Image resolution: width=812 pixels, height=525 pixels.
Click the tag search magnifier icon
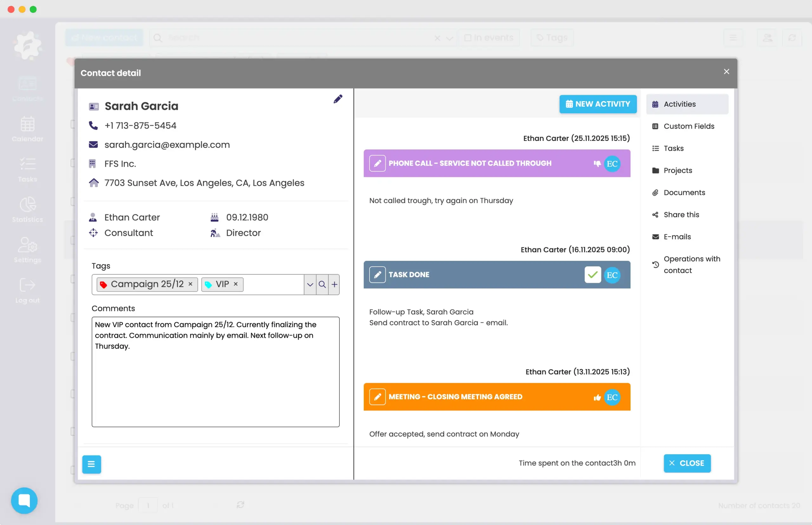[x=322, y=284]
